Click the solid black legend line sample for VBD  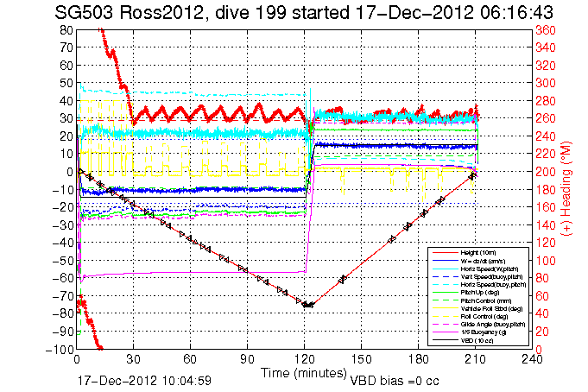(x=445, y=340)
